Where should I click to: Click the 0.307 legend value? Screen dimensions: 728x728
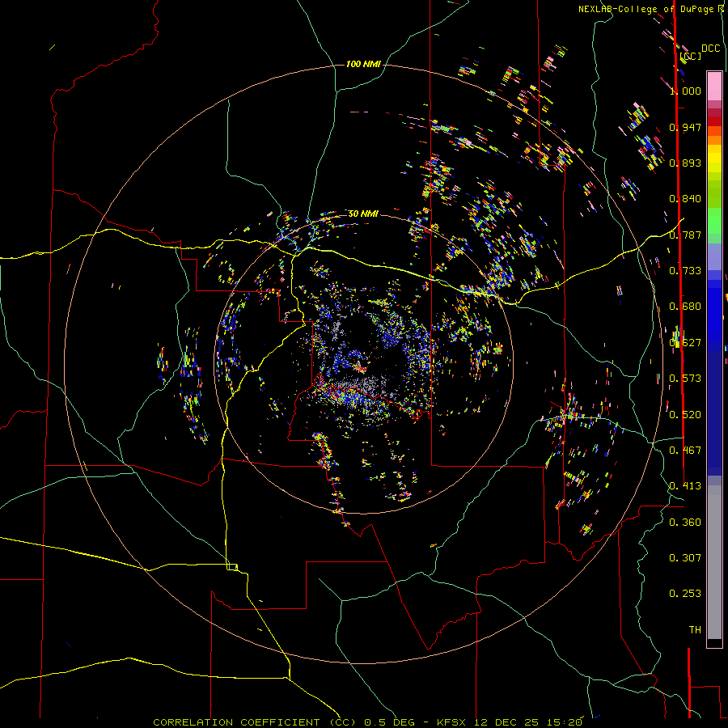coord(685,558)
